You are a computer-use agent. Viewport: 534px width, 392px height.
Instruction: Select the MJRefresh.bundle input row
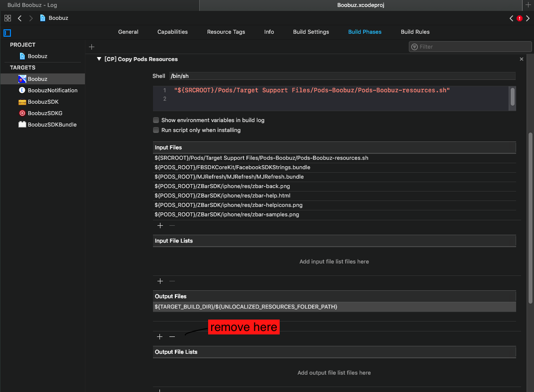tap(334, 177)
